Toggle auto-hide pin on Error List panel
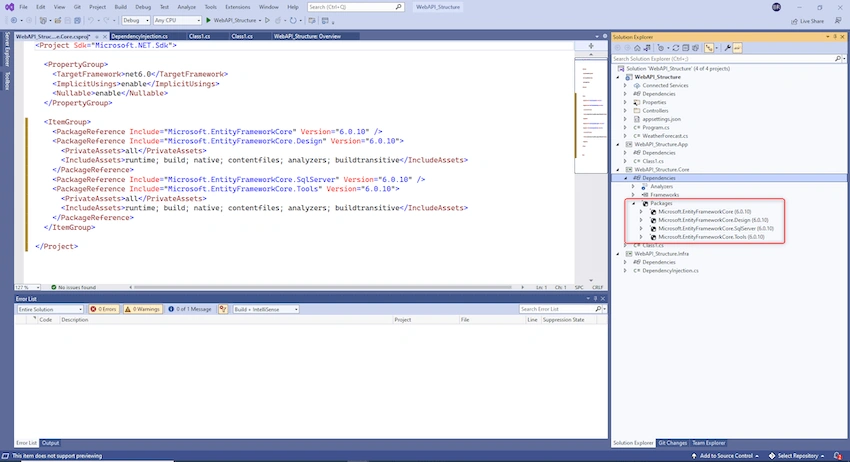Viewport: 850px width, 462px height. 595,299
